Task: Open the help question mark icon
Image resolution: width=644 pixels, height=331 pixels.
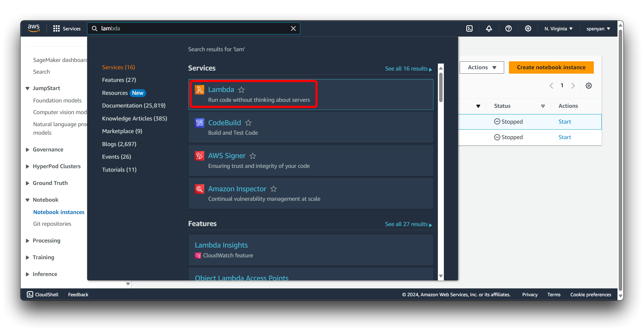Action: (509, 28)
